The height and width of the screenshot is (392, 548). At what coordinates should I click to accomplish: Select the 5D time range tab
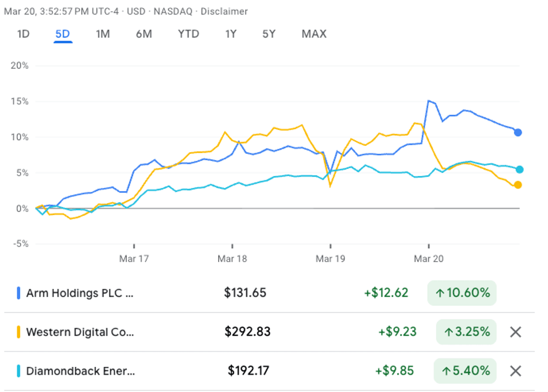point(63,34)
